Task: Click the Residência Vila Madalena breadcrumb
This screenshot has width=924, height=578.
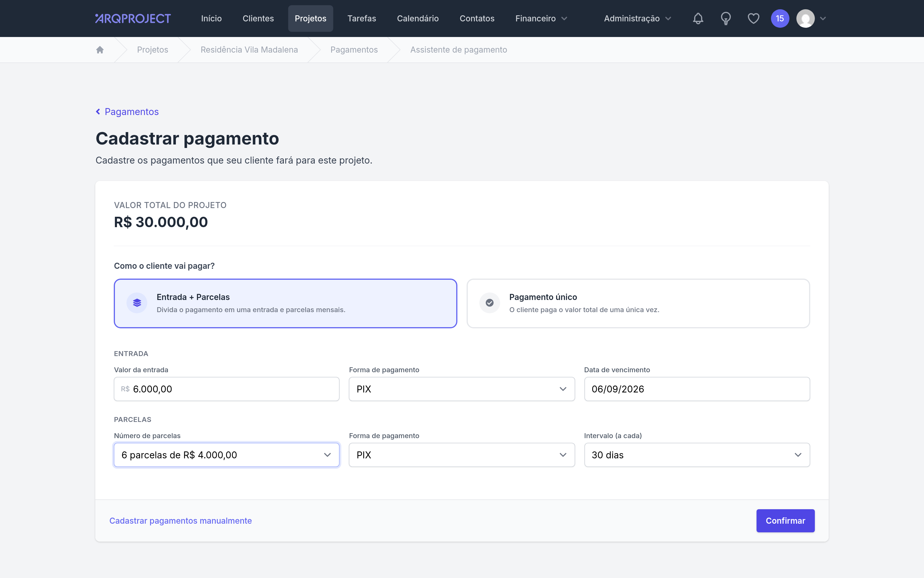Action: click(249, 50)
